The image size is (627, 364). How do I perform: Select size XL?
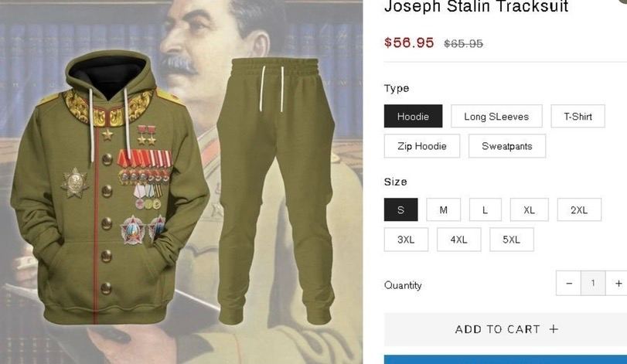530,209
